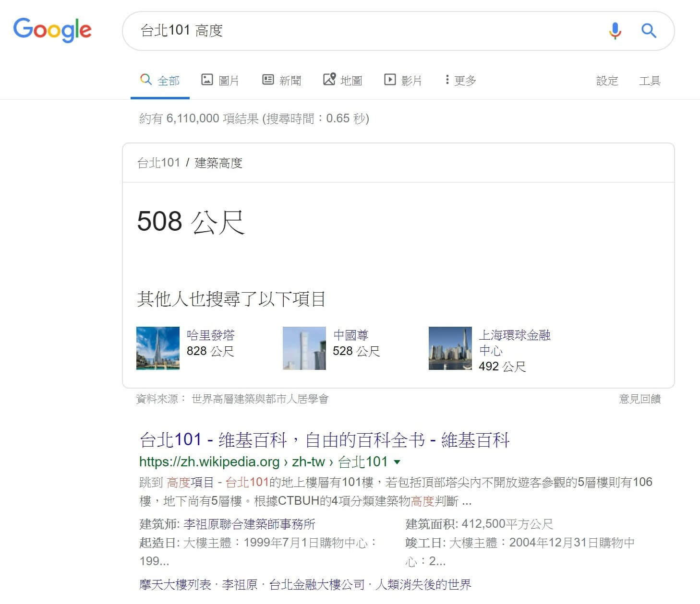The width and height of the screenshot is (700, 604).
Task: Open the 哈里發塔 related search link
Action: point(210,335)
